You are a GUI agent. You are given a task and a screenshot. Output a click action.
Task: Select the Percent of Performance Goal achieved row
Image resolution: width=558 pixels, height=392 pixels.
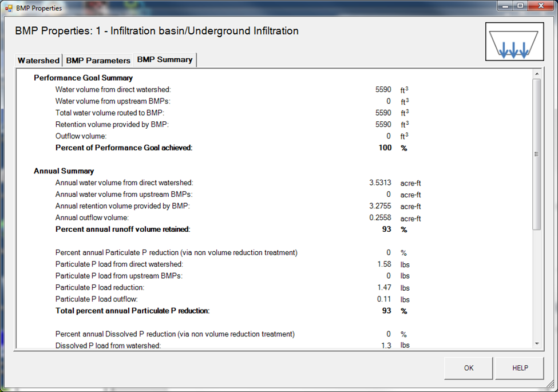click(x=124, y=148)
